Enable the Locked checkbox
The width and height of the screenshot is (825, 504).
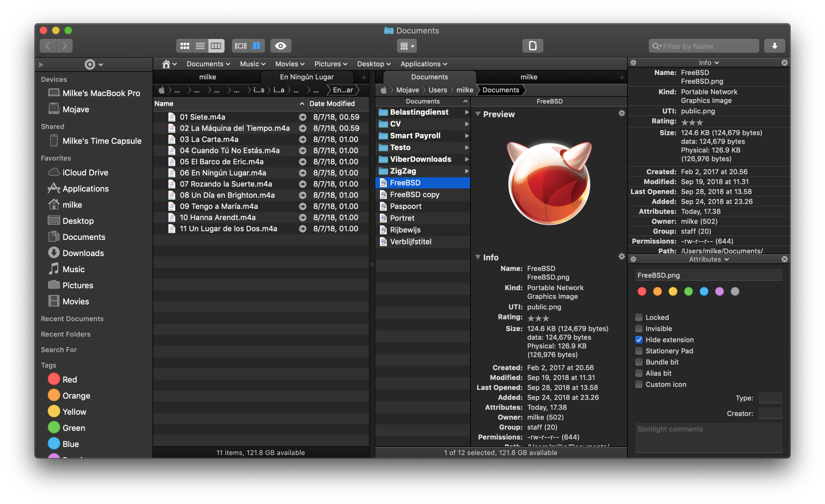[x=639, y=317]
